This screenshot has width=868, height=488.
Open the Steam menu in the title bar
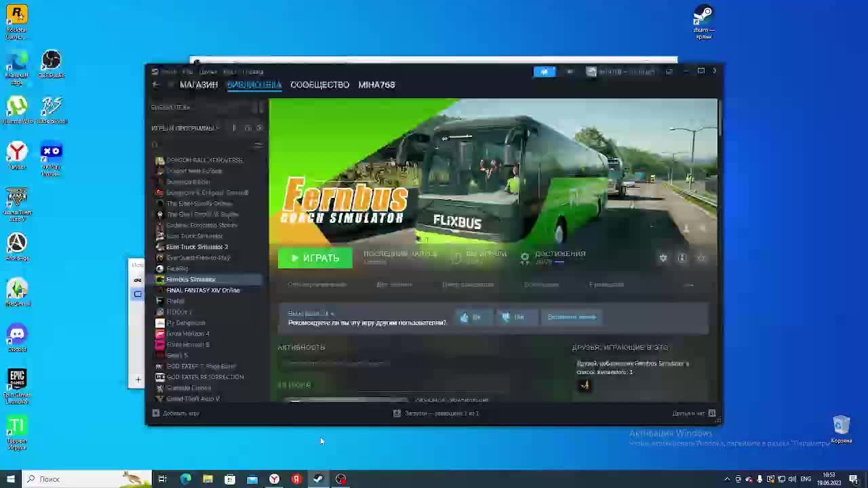point(168,71)
